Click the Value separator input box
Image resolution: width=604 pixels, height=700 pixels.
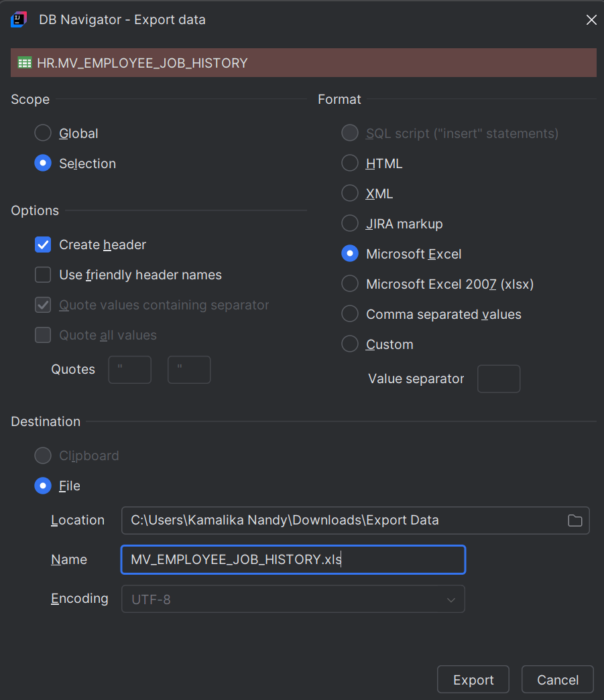pyautogui.click(x=499, y=378)
